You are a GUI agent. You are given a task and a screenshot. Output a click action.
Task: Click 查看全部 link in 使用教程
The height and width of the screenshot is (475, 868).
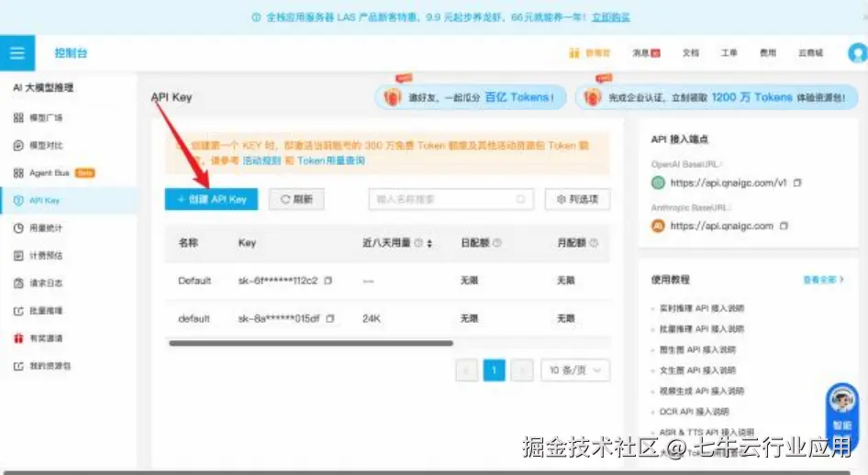click(823, 280)
